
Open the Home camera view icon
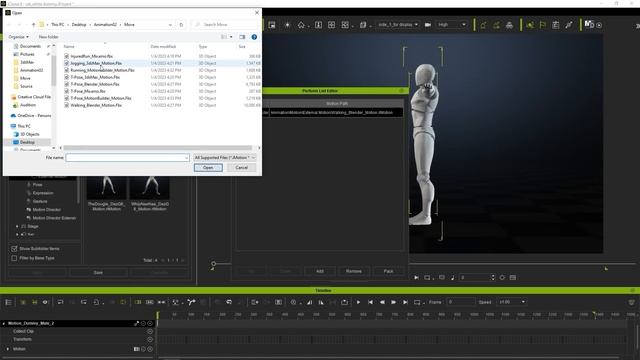301,25
